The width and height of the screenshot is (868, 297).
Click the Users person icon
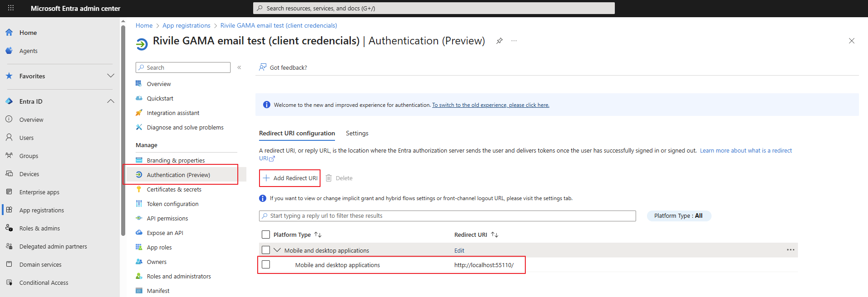9,137
